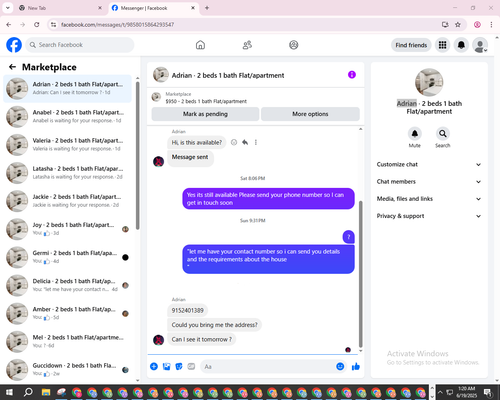This screenshot has height=400, width=500.
Task: Open Germi conversation in list
Action: coord(67,257)
